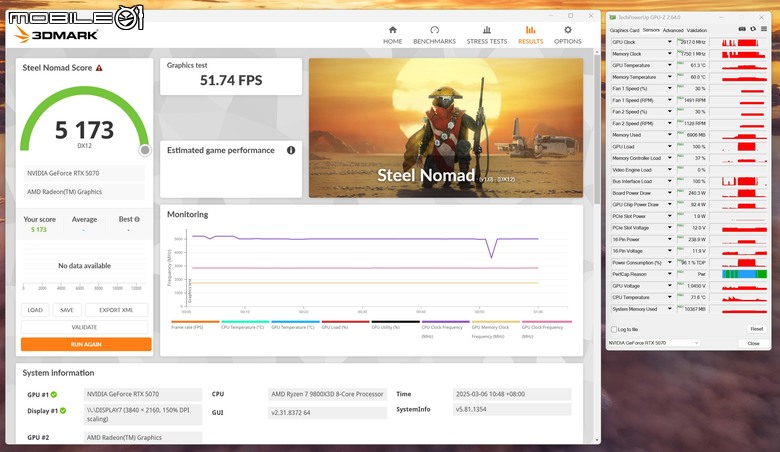Click the Steel Nomad benchmark thumbnail

(x=446, y=128)
